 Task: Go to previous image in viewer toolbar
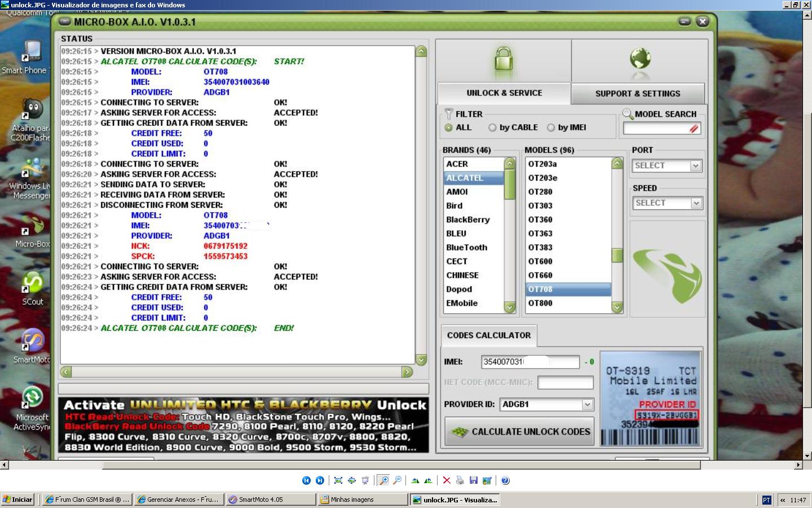coord(306,480)
